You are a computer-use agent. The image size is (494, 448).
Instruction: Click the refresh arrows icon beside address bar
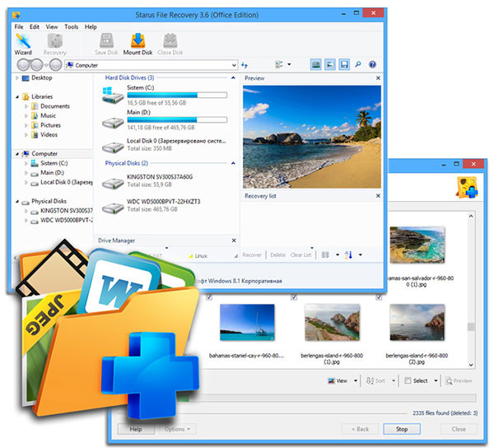coord(245,65)
